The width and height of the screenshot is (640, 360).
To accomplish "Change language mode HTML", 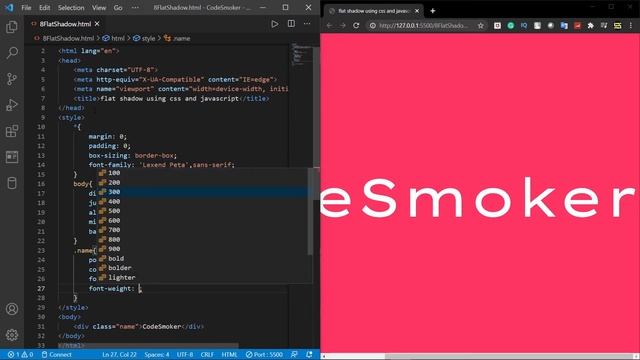I will [x=229, y=354].
